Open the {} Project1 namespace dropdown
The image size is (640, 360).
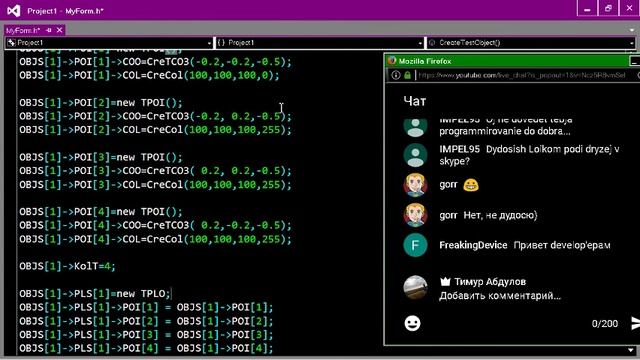320,43
